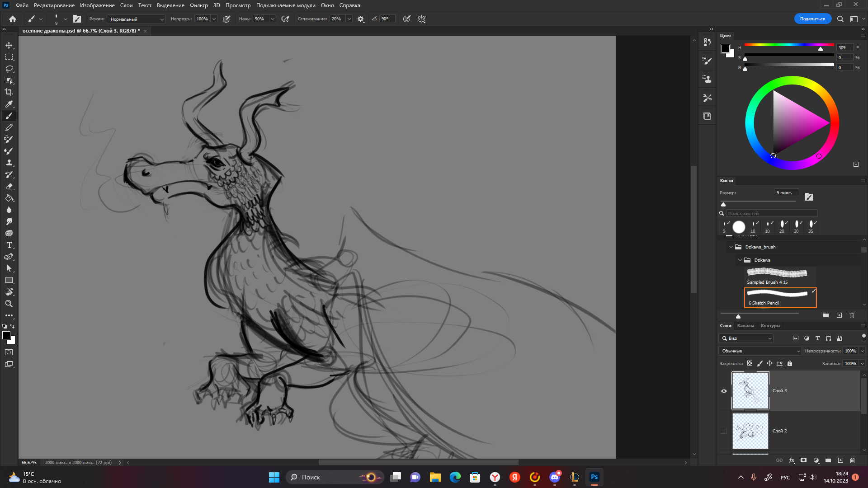The image size is (868, 488).
Task: Select the Horizontal Type tool
Action: (x=9, y=245)
